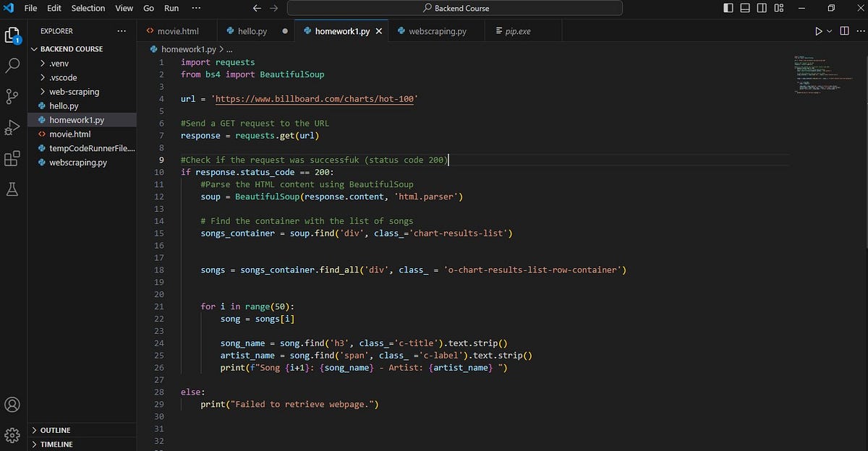Toggle the bottom panel visibility
The width and height of the screenshot is (868, 451).
744,7
